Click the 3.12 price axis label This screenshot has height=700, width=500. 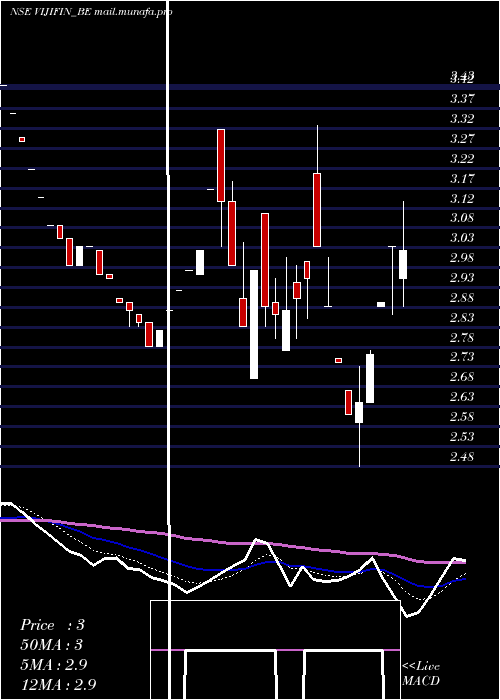pyautogui.click(x=462, y=199)
